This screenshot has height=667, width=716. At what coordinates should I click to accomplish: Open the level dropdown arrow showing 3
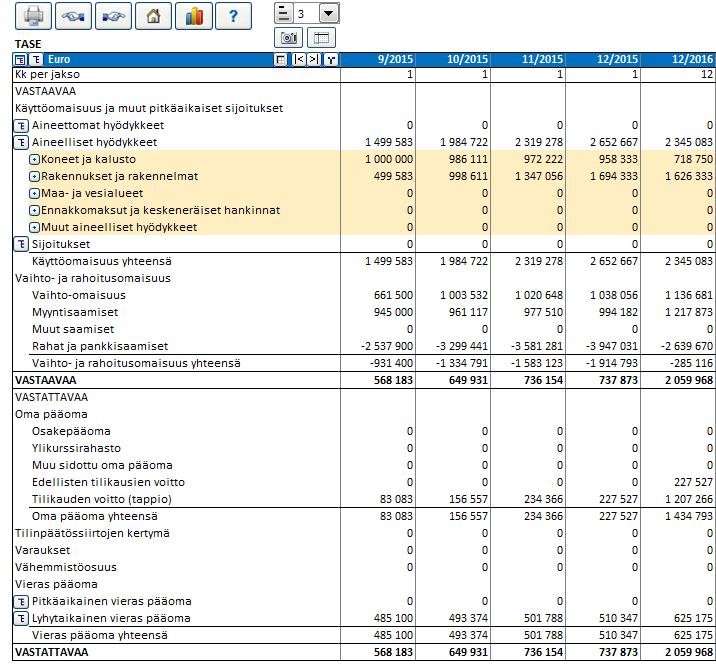[x=329, y=14]
